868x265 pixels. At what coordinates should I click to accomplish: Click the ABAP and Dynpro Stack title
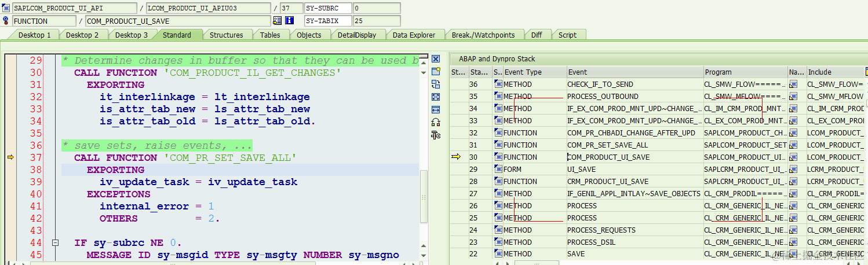[497, 59]
